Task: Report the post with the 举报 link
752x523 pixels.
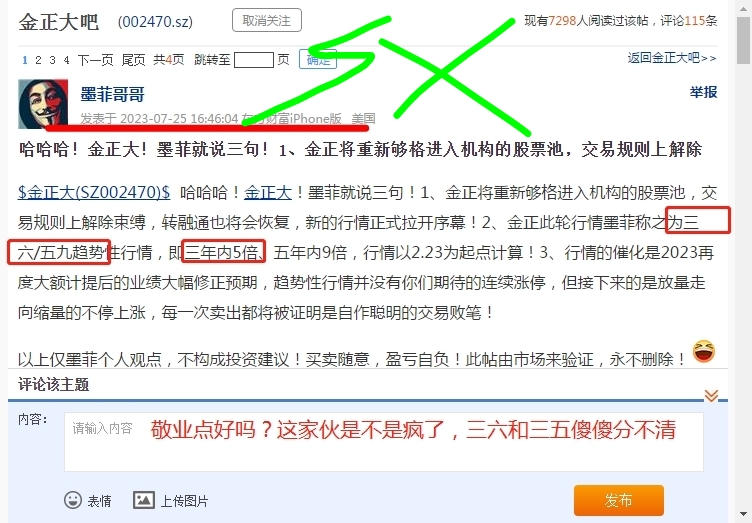Action: [x=703, y=92]
